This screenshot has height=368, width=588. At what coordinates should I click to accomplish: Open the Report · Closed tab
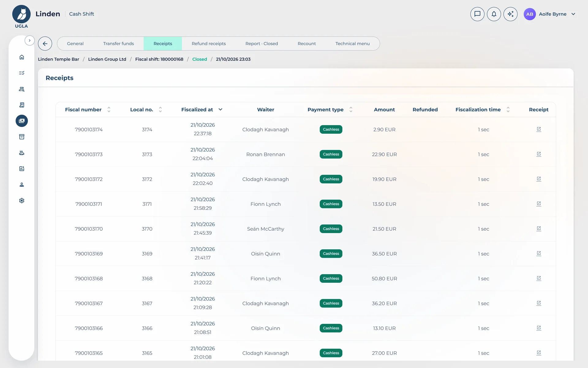(x=262, y=44)
